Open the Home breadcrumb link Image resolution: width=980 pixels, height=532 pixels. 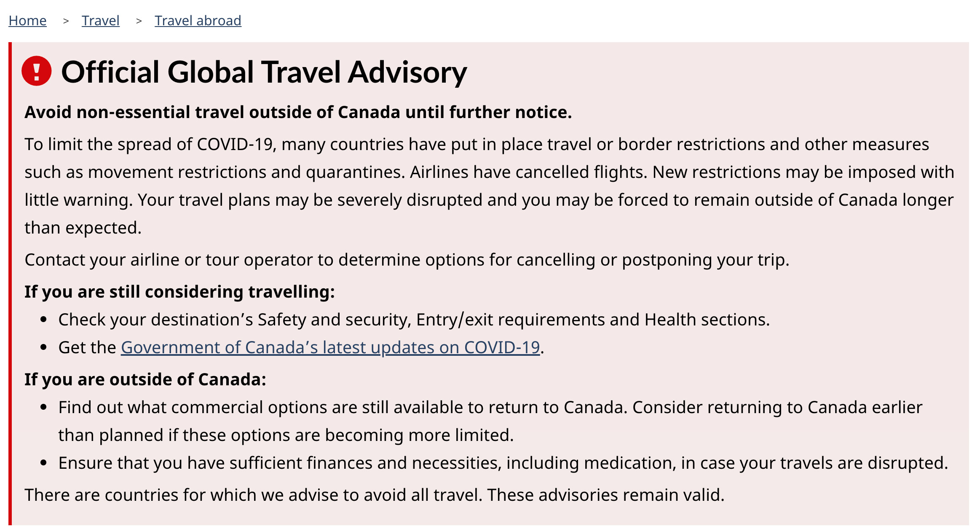pos(27,21)
